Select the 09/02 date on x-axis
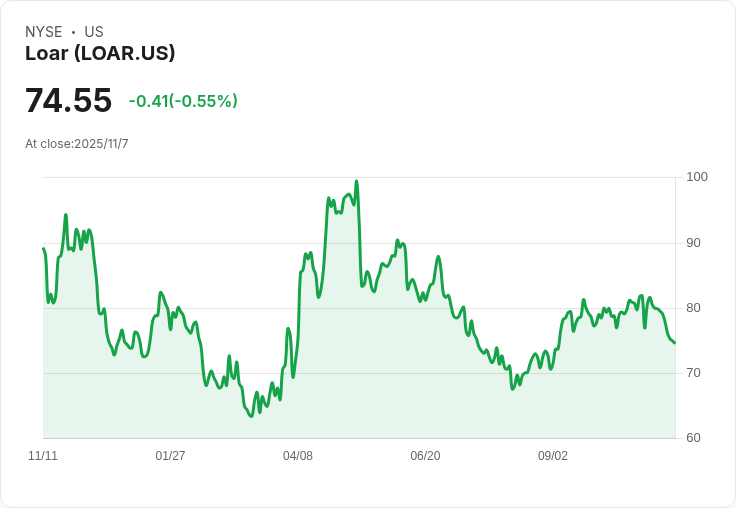 click(x=553, y=456)
